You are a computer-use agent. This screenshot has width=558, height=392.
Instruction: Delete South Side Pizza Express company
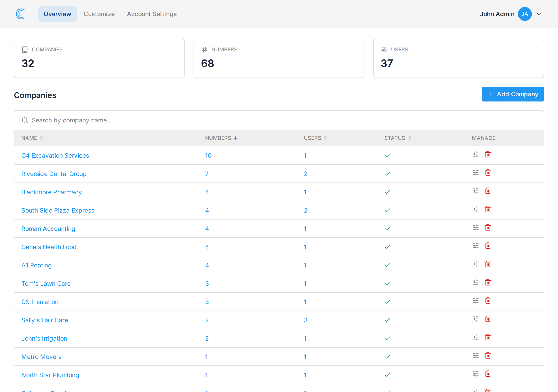tap(488, 209)
